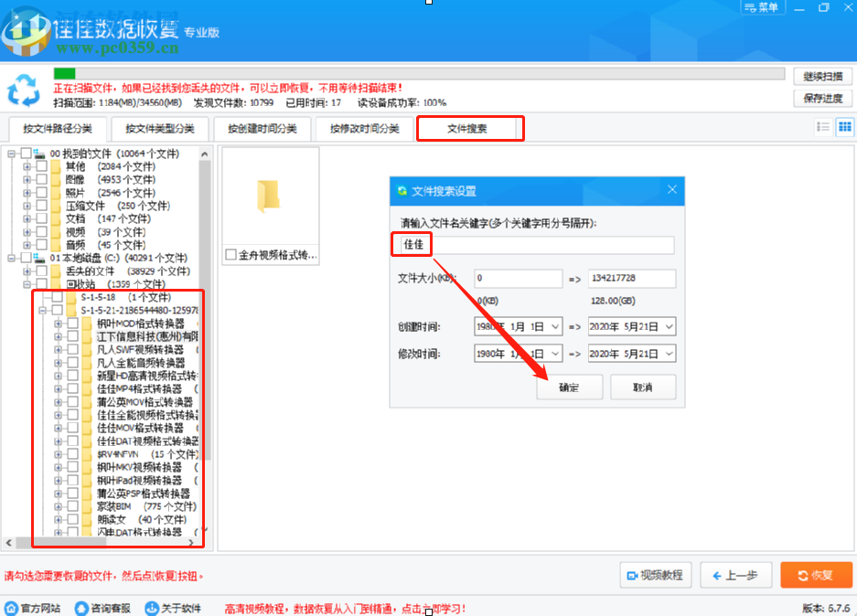
Task: Open the 视频教程 video tutorial
Action: pyautogui.click(x=655, y=576)
